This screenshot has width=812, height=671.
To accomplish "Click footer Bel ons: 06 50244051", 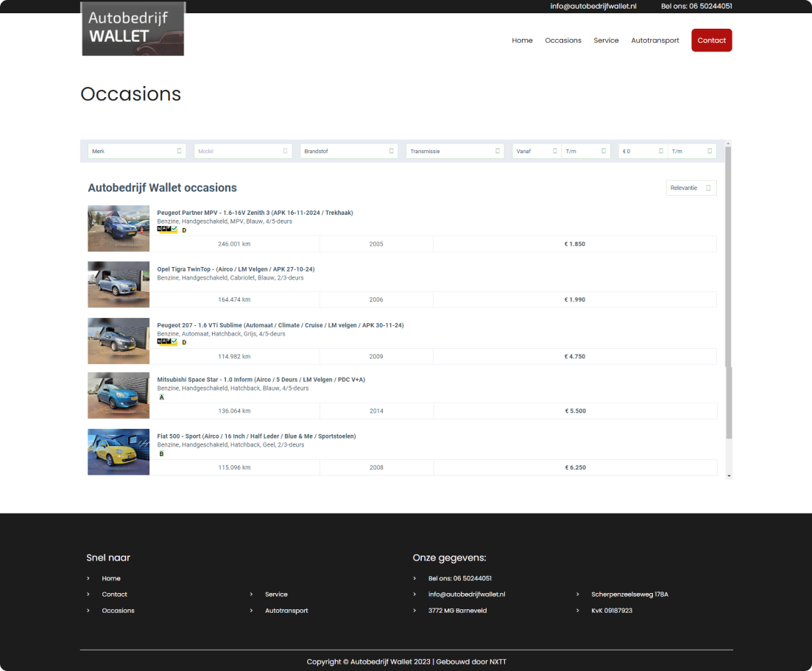I will click(460, 578).
